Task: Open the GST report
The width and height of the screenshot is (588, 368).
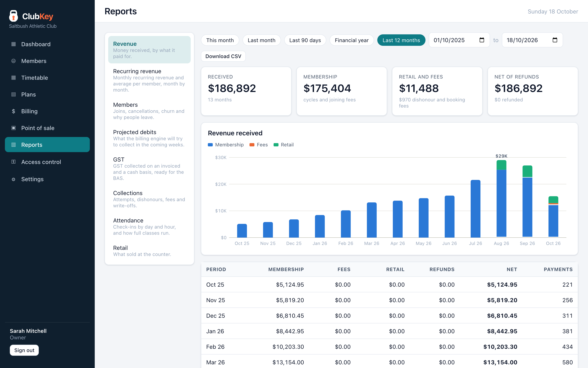Action: pyautogui.click(x=149, y=169)
